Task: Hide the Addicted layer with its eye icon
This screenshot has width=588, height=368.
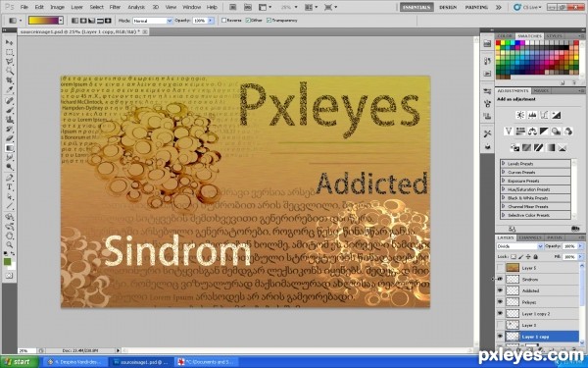Action: click(500, 290)
